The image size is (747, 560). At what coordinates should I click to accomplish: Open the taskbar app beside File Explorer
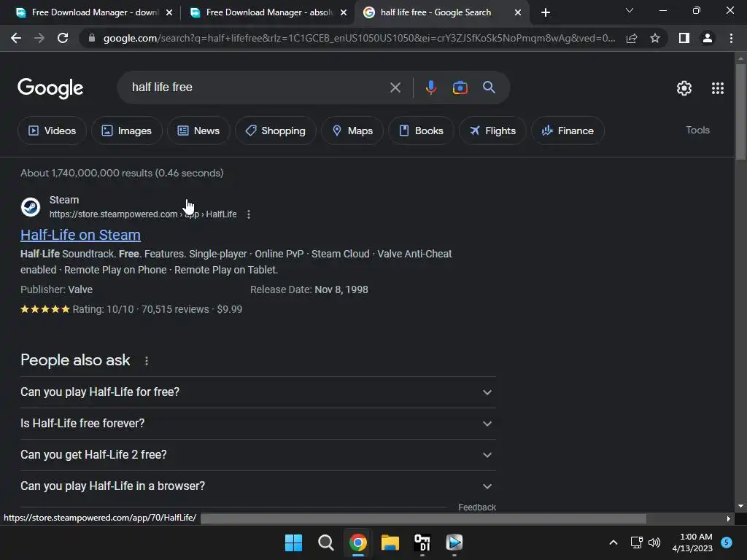point(422,542)
